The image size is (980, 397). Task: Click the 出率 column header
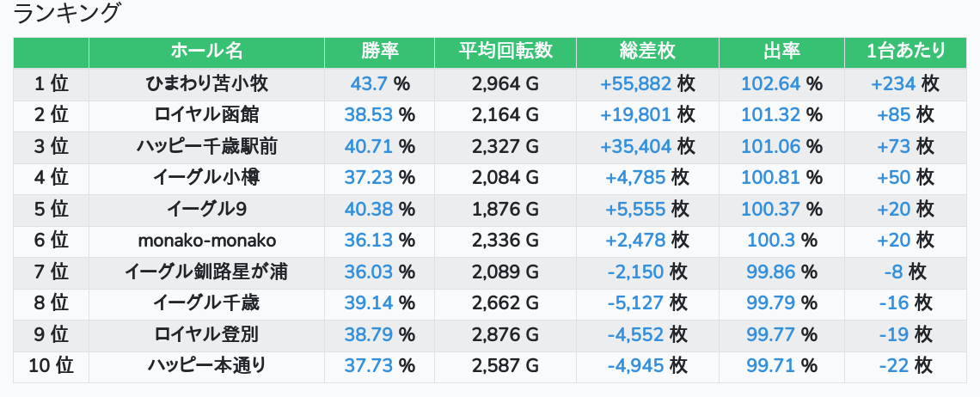pyautogui.click(x=781, y=52)
